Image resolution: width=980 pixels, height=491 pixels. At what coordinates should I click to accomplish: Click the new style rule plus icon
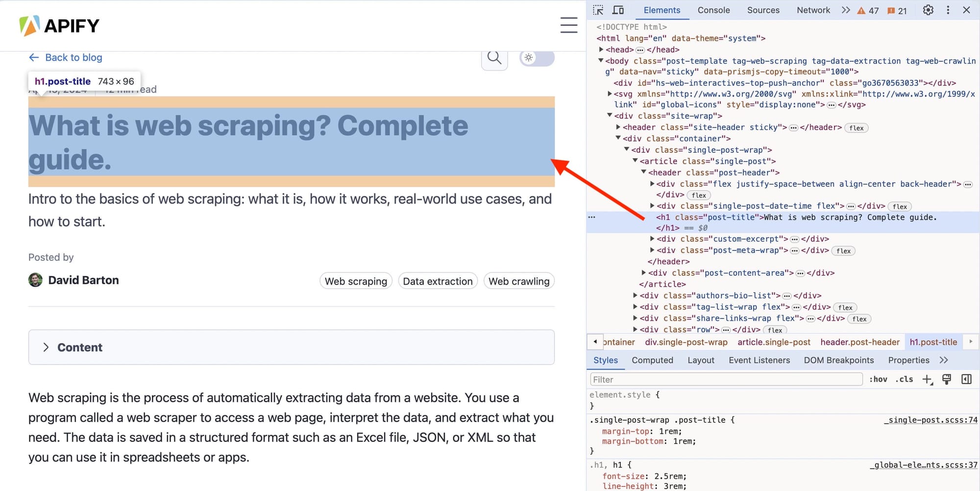927,379
